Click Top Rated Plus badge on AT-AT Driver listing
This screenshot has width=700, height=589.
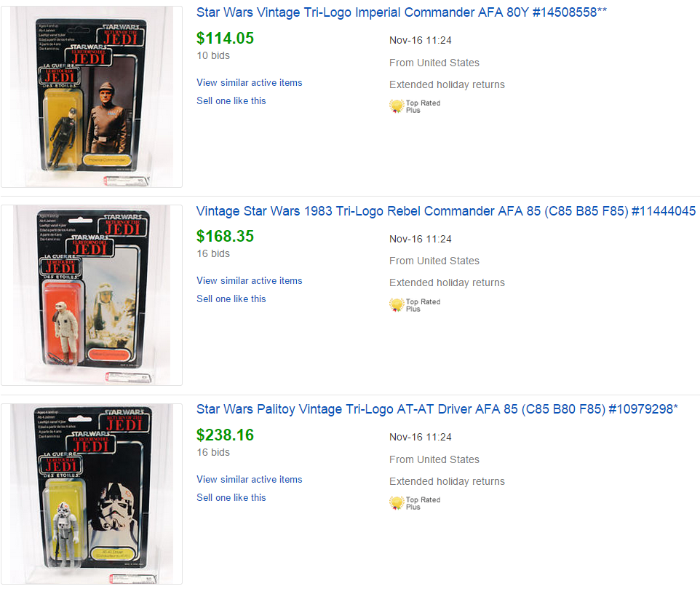click(x=415, y=503)
